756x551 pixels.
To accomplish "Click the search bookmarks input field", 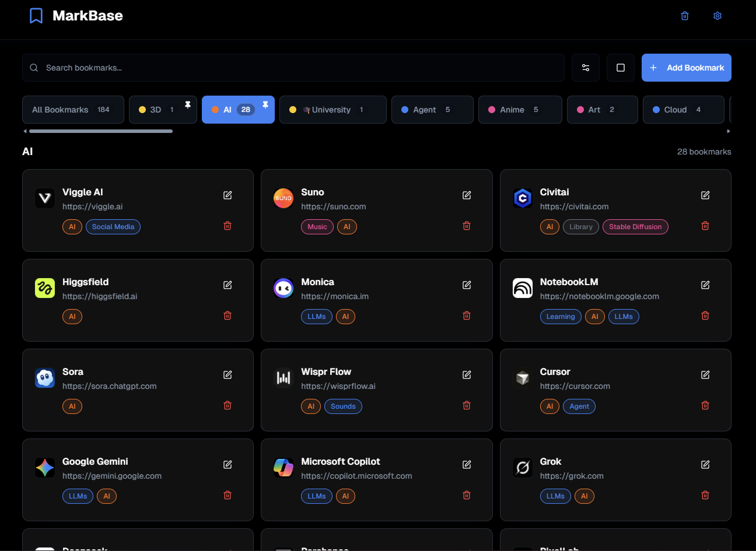I will coord(233,67).
